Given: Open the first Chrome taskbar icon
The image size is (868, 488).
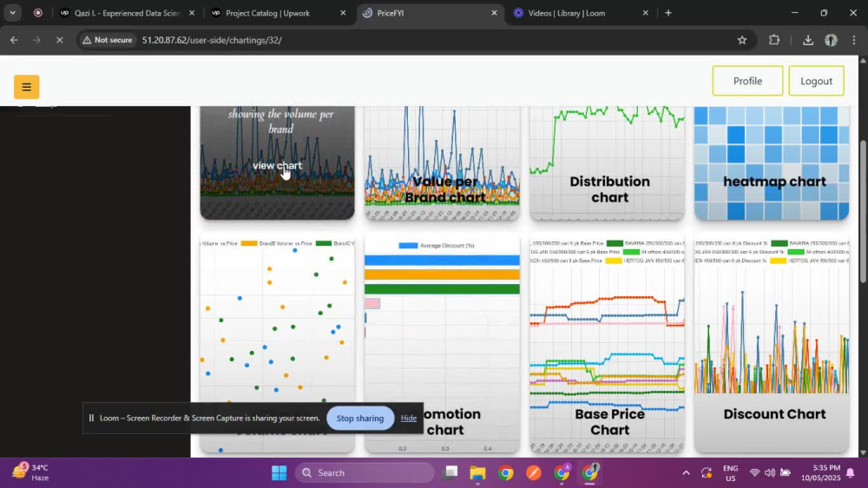Looking at the screenshot, I should (x=505, y=472).
